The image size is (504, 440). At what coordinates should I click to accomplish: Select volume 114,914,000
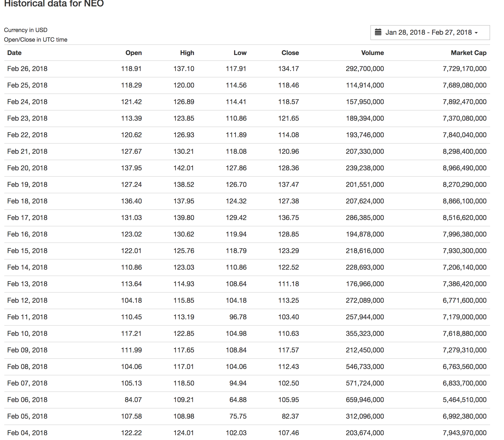click(365, 85)
